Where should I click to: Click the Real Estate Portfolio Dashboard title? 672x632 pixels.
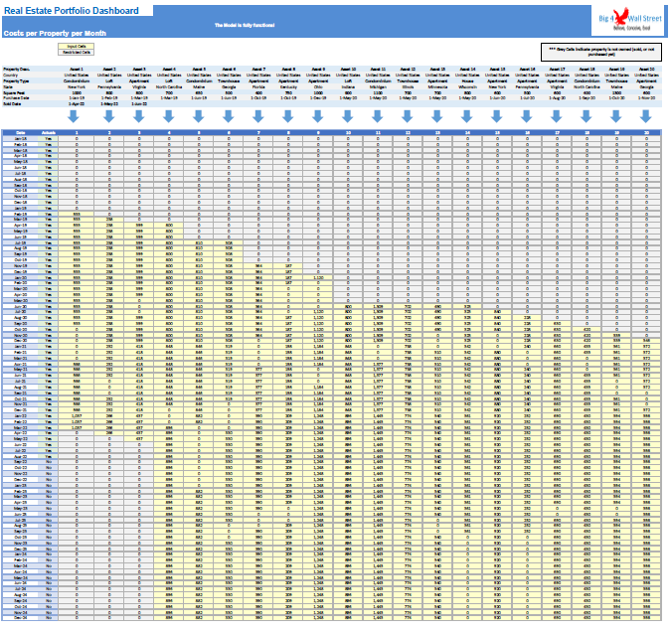click(72, 11)
